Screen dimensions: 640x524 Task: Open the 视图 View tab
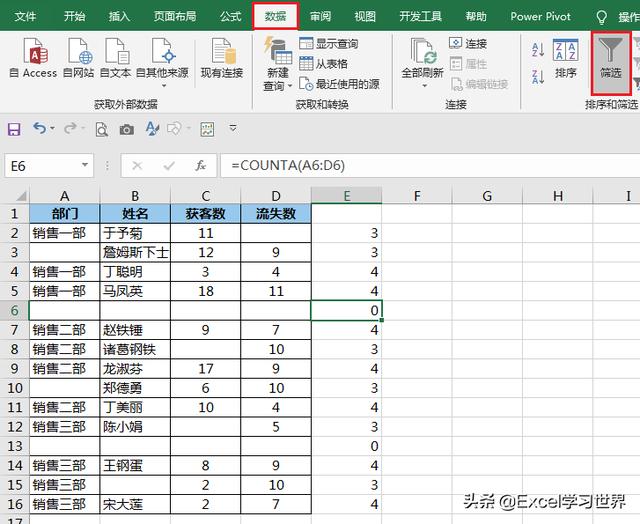click(364, 16)
